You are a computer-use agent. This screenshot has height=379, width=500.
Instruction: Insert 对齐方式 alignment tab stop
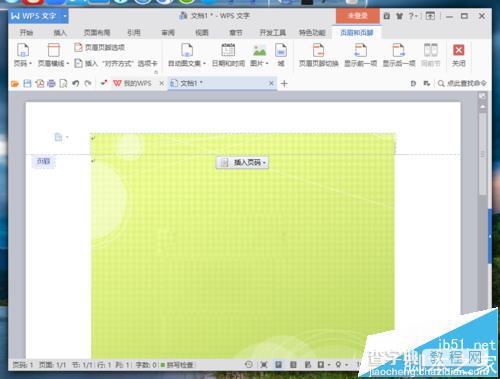click(x=116, y=63)
